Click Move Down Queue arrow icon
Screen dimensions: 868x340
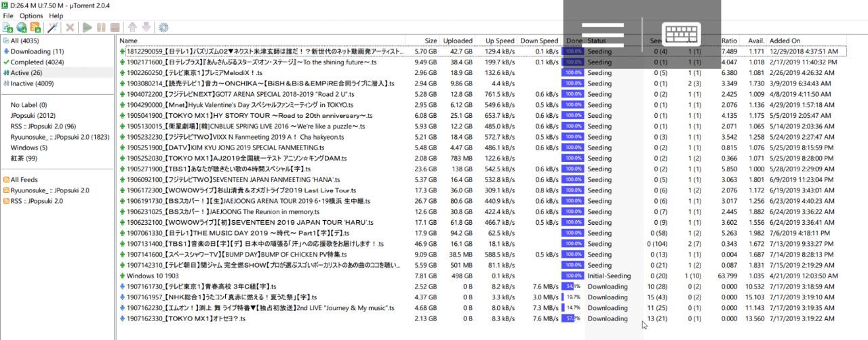(145, 28)
